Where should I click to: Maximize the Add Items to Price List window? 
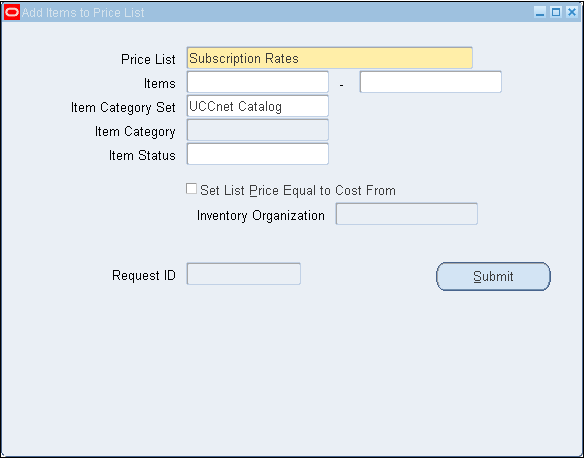point(556,12)
